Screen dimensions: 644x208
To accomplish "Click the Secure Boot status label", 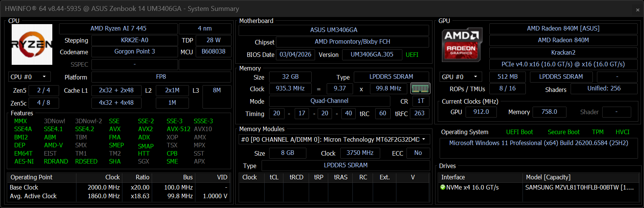I will pos(563,132).
